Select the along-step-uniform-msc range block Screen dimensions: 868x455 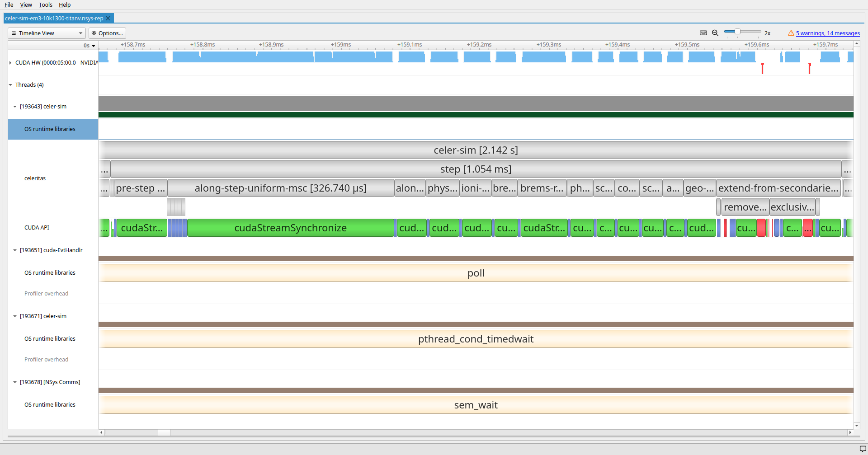pyautogui.click(x=280, y=188)
